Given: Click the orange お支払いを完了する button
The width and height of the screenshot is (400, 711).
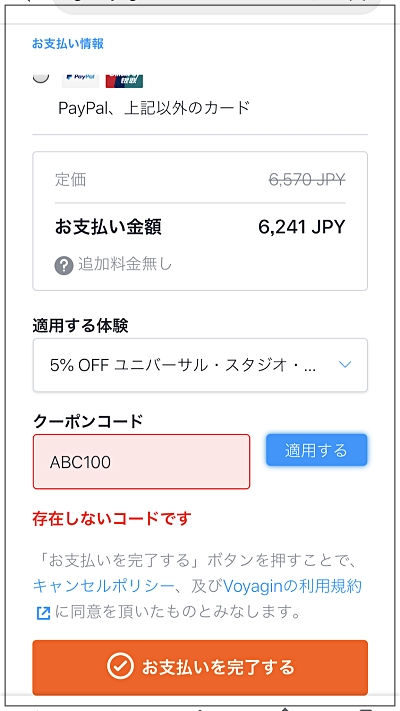Looking at the screenshot, I should [x=200, y=667].
